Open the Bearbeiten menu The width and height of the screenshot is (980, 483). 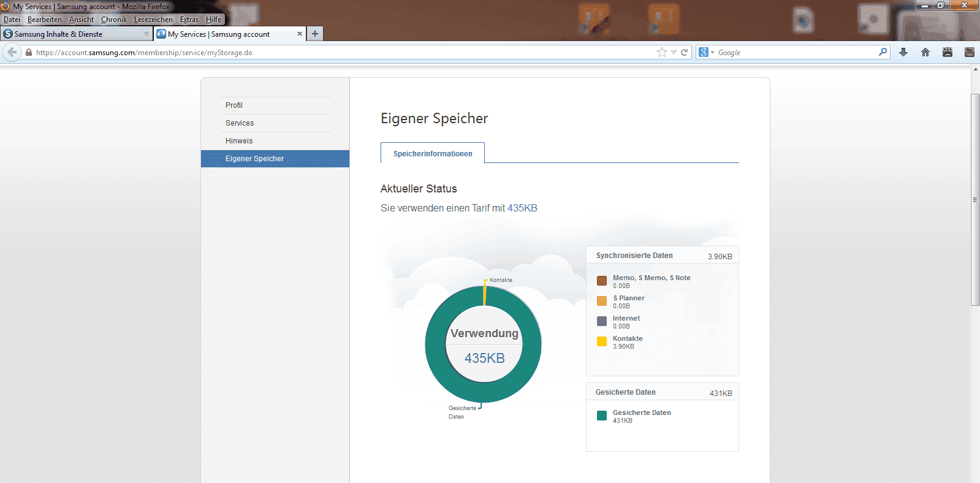[x=45, y=20]
